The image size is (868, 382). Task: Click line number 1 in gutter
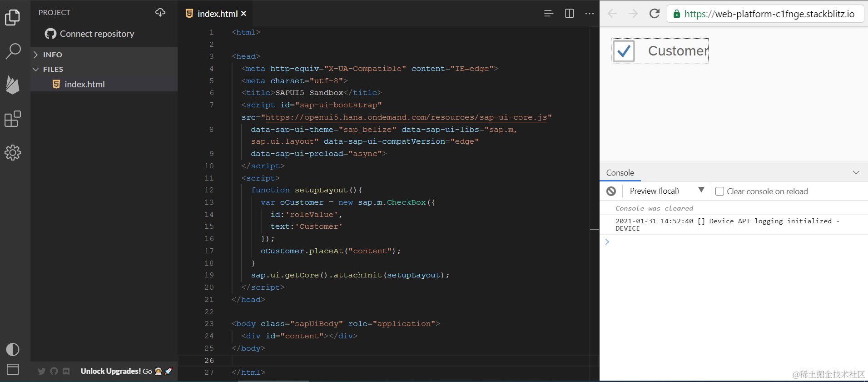point(211,32)
